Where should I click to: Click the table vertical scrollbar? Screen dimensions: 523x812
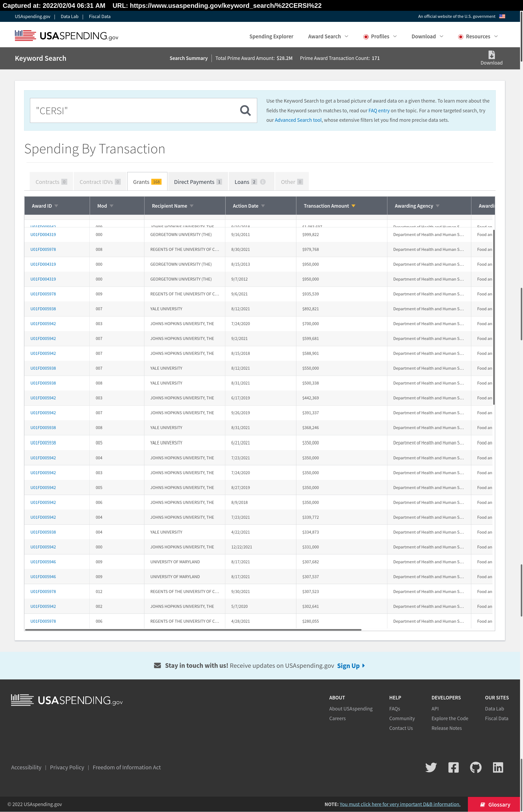(x=494, y=317)
